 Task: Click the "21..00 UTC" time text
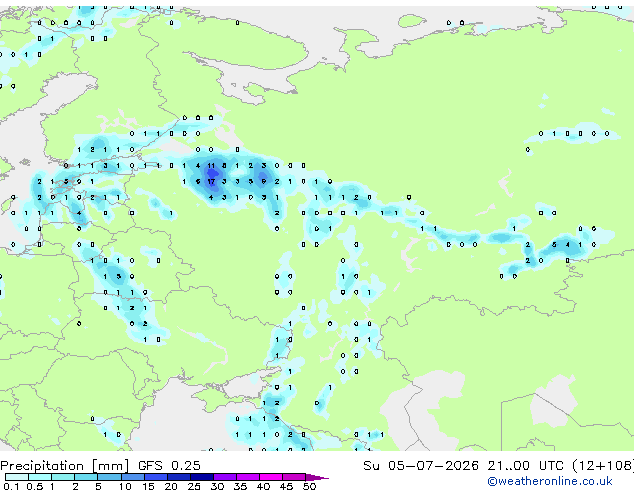tap(525, 466)
